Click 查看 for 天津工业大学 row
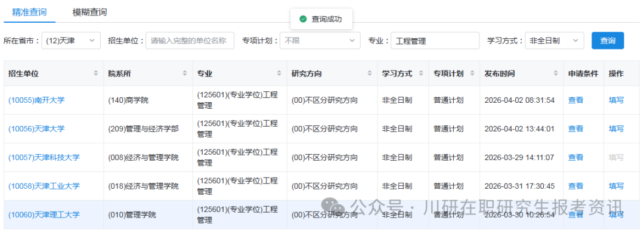The height and width of the screenshot is (233, 644). pyautogui.click(x=575, y=186)
